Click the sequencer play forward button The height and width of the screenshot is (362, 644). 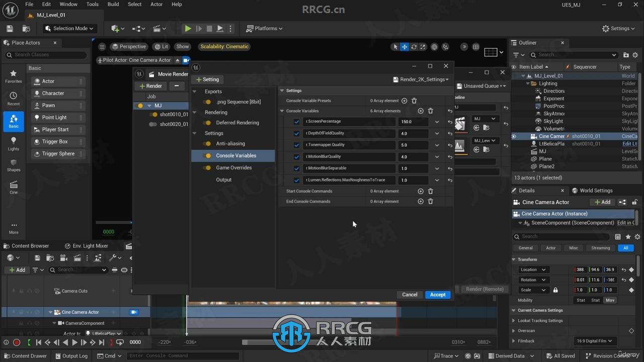click(74, 342)
